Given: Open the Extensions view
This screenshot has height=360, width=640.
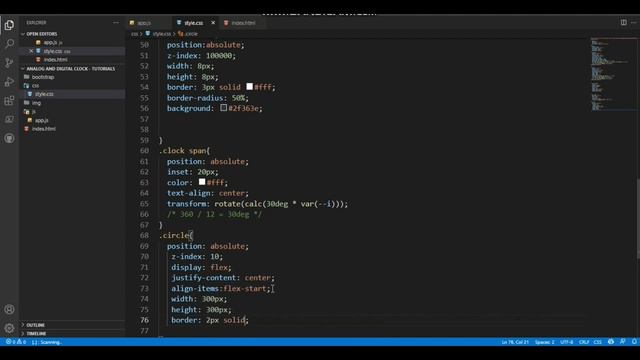Looking at the screenshot, I should click(9, 100).
